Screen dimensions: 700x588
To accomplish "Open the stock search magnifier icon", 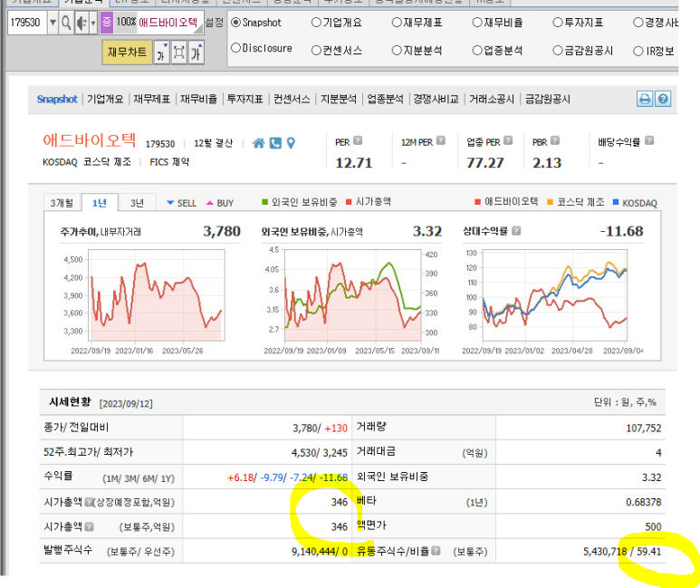I will pos(66,23).
